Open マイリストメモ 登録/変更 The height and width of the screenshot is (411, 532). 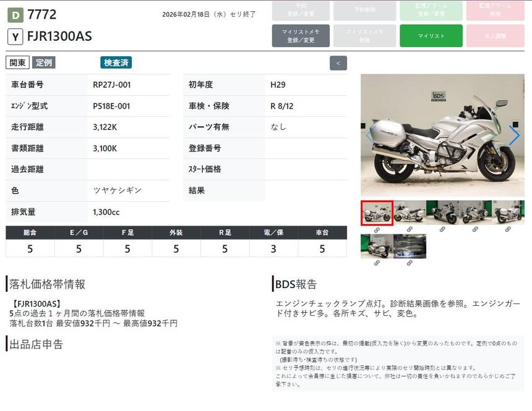coord(301,36)
